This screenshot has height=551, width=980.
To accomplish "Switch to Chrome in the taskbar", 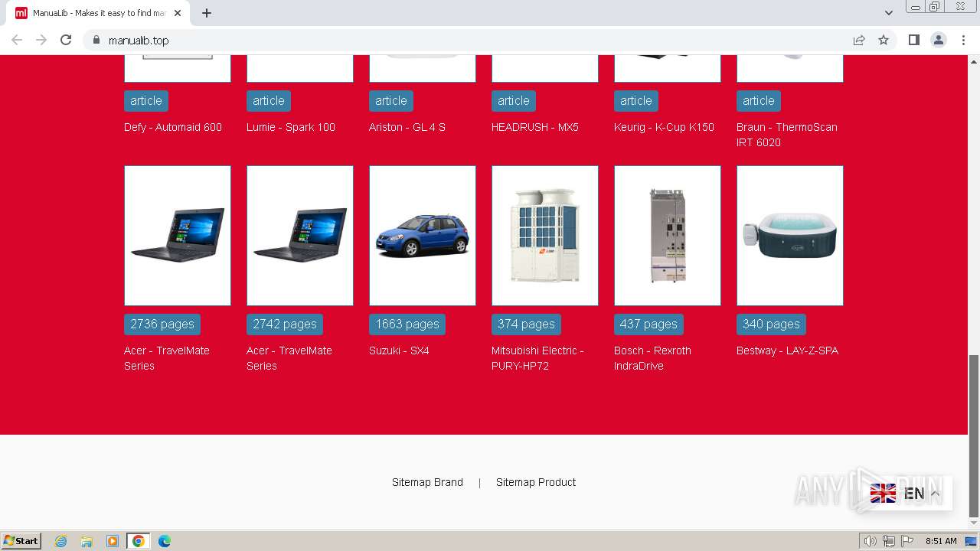I will [x=139, y=541].
